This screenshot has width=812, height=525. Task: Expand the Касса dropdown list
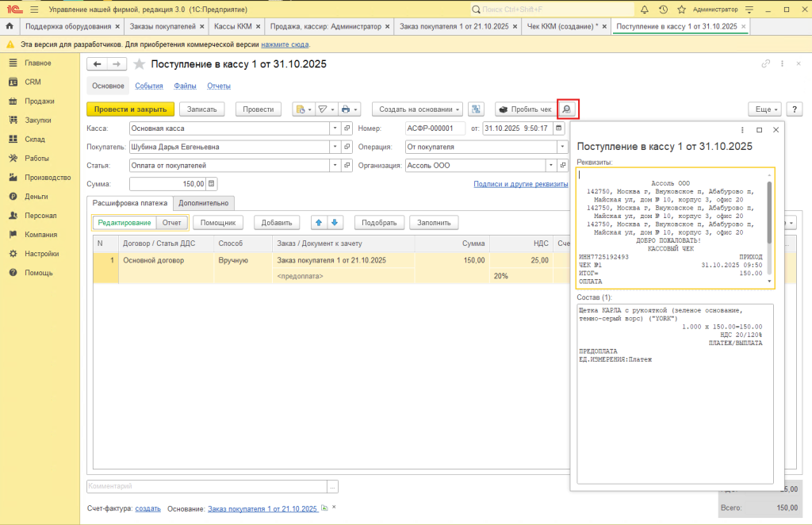[335, 128]
